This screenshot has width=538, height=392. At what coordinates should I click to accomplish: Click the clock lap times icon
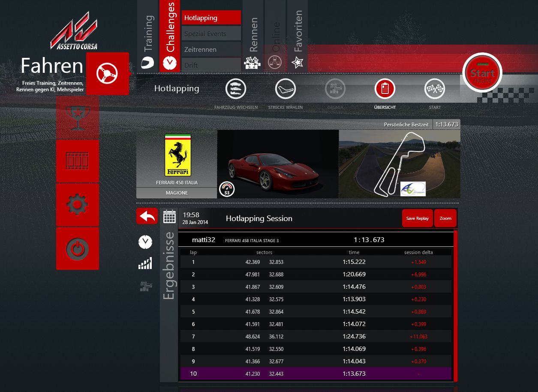(x=145, y=242)
